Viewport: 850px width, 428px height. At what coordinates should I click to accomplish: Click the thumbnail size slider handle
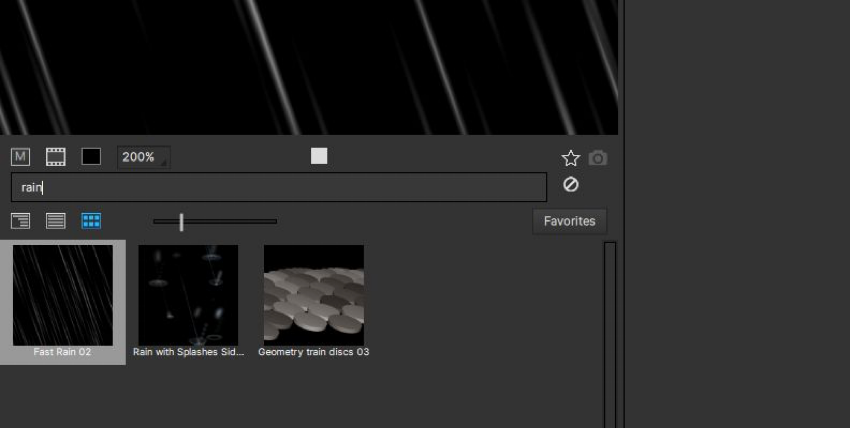tap(182, 222)
